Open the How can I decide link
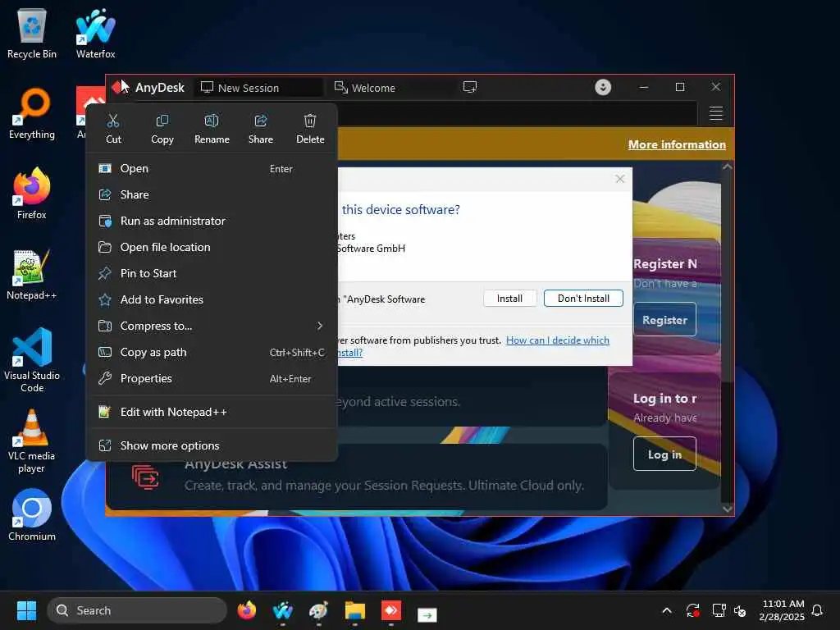Image resolution: width=840 pixels, height=630 pixels. tap(558, 340)
